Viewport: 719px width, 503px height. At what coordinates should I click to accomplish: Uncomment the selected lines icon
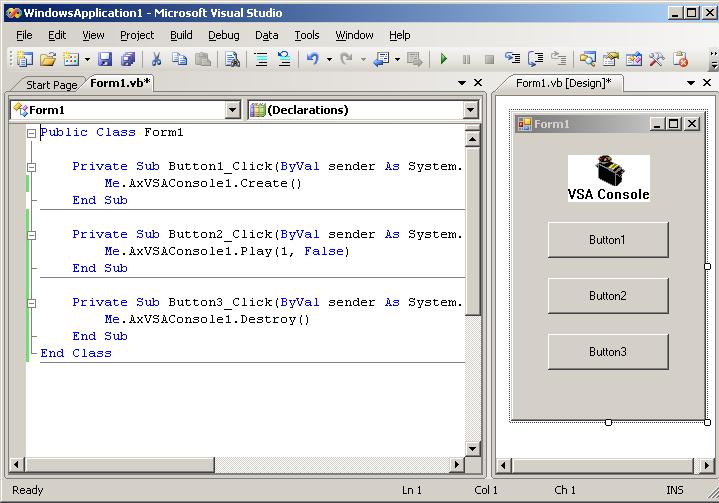pyautogui.click(x=284, y=59)
